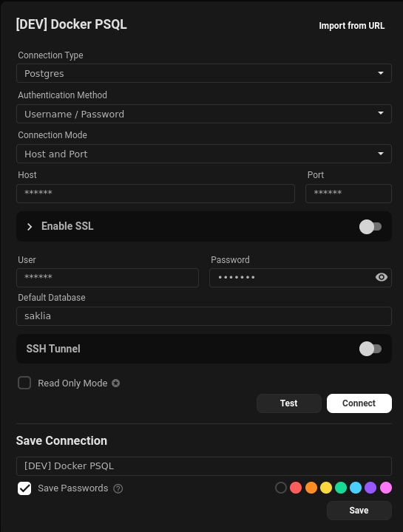Click the Save button
403x532 pixels.
point(359,511)
